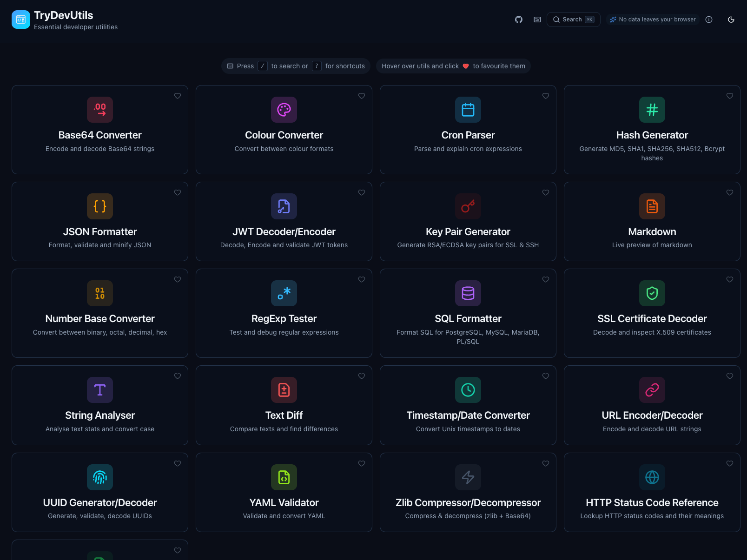Viewport: 747px width, 560px height.
Task: Open the RegExp Tester title link
Action: [x=284, y=319]
